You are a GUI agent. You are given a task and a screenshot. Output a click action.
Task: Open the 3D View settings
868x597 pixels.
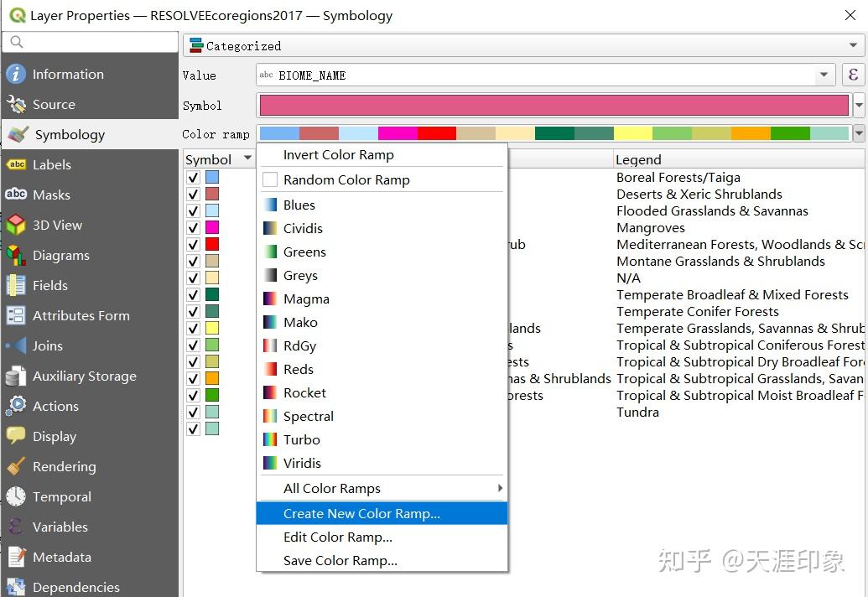pyautogui.click(x=60, y=225)
